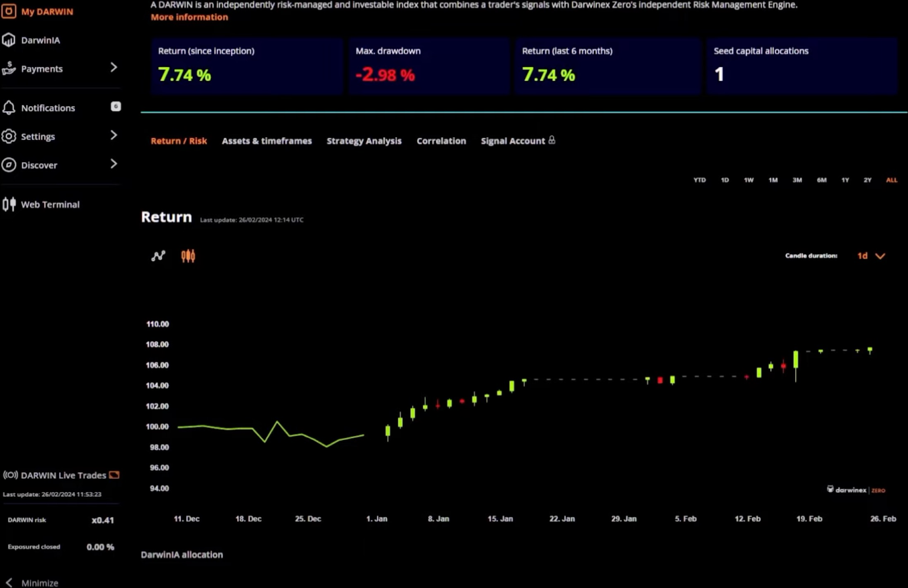Select 3M time range
The height and width of the screenshot is (588, 908).
[x=797, y=180]
